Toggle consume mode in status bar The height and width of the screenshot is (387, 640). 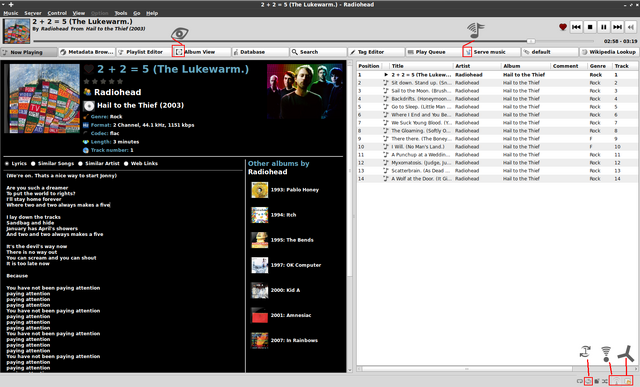click(x=597, y=381)
